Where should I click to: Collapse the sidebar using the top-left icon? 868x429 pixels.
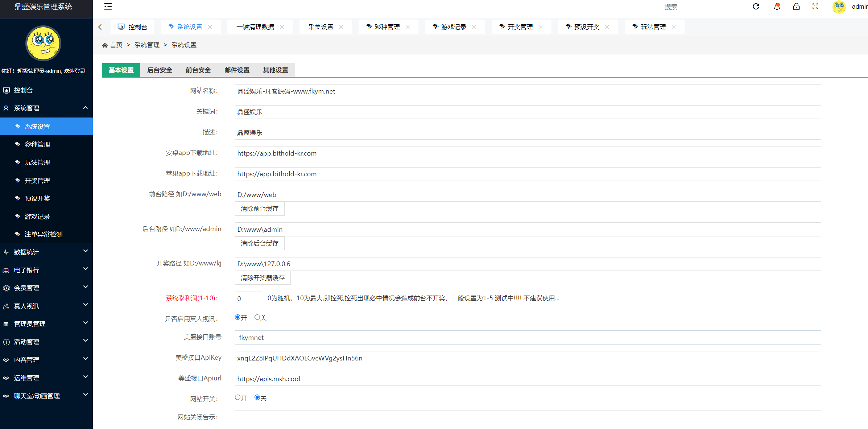[107, 6]
